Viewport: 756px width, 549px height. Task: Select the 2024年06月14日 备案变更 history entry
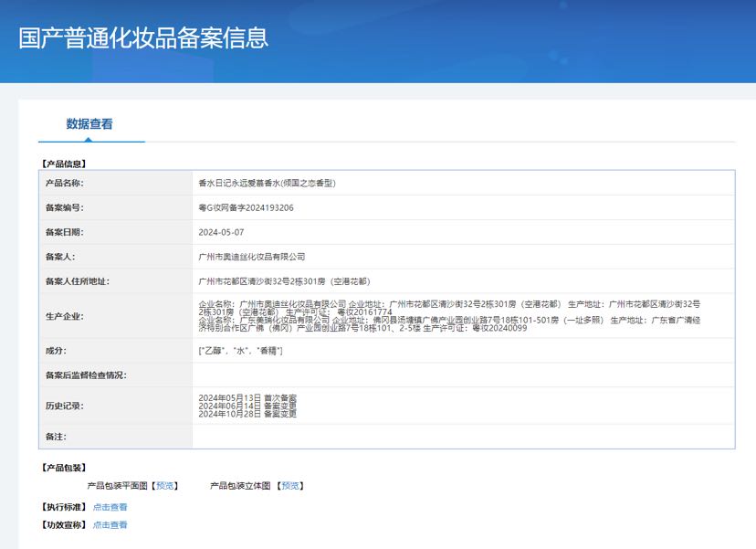click(247, 406)
